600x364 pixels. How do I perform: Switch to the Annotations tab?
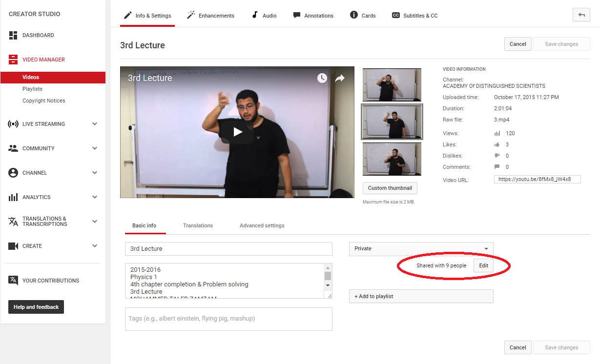pyautogui.click(x=313, y=16)
